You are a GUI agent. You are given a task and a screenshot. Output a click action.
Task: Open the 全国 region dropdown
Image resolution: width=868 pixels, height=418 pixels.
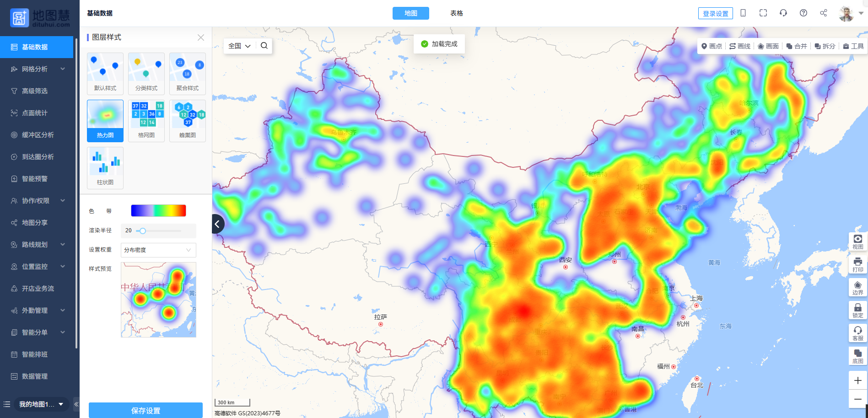239,46
